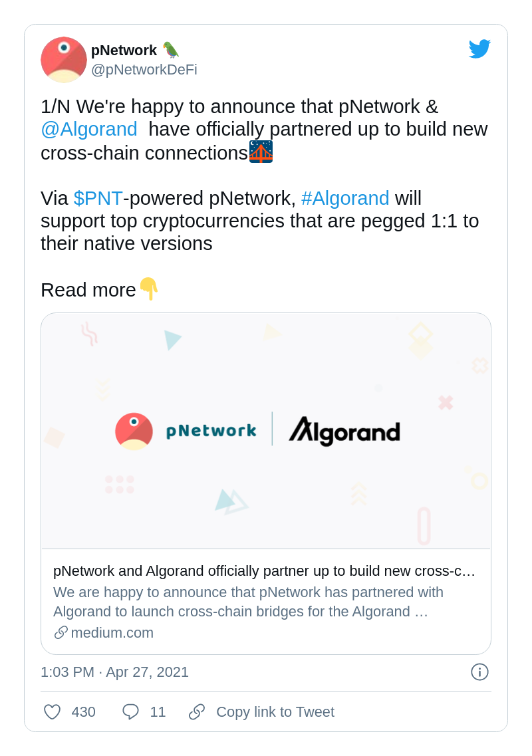Open the $PNT cashtag link
Viewport: 532px width, 756px height.
click(x=98, y=198)
